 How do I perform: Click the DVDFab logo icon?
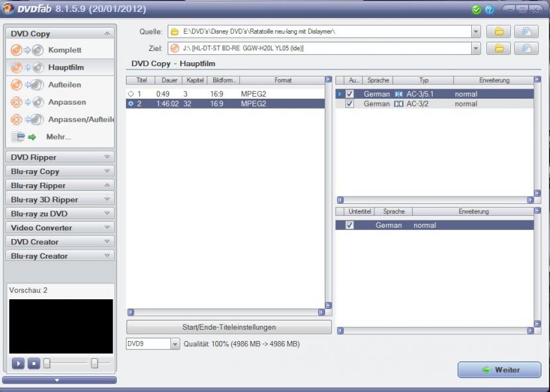(8, 9)
